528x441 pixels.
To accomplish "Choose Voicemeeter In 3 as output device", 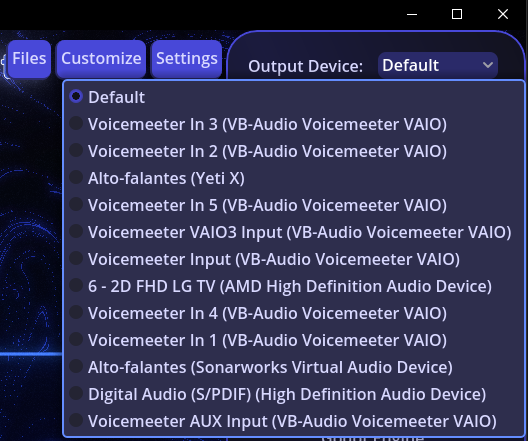I will pyautogui.click(x=294, y=124).
